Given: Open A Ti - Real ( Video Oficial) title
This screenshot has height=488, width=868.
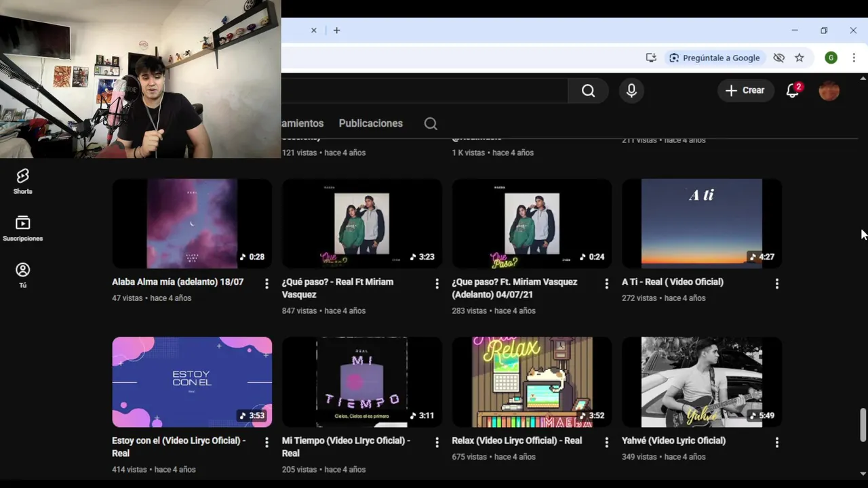Looking at the screenshot, I should [x=673, y=282].
